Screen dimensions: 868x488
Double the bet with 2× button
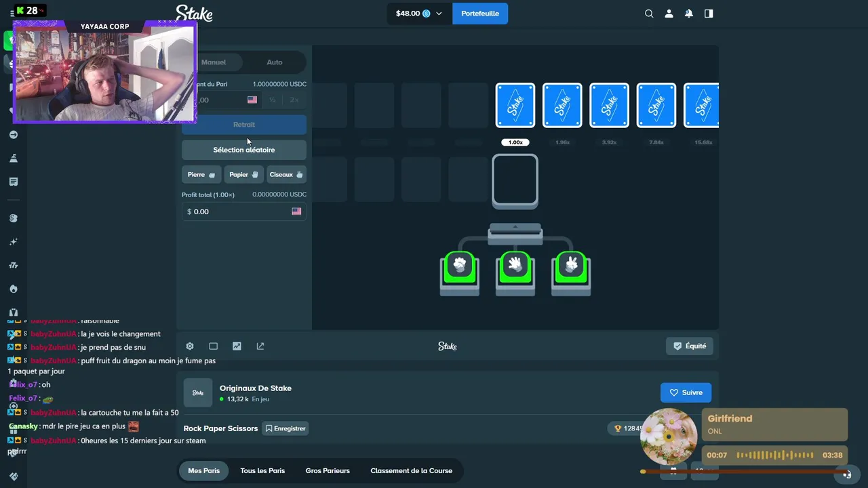click(x=294, y=100)
